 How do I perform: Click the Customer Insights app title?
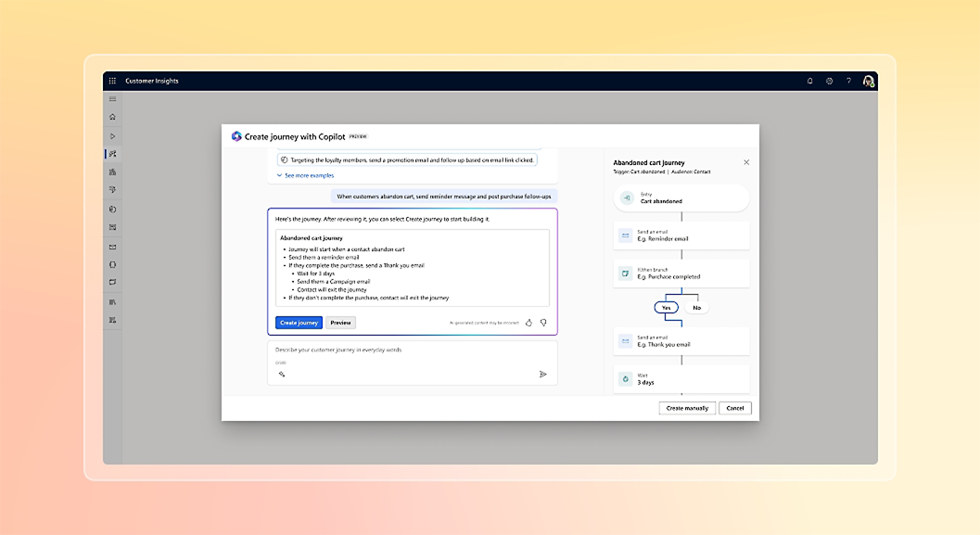tap(152, 81)
